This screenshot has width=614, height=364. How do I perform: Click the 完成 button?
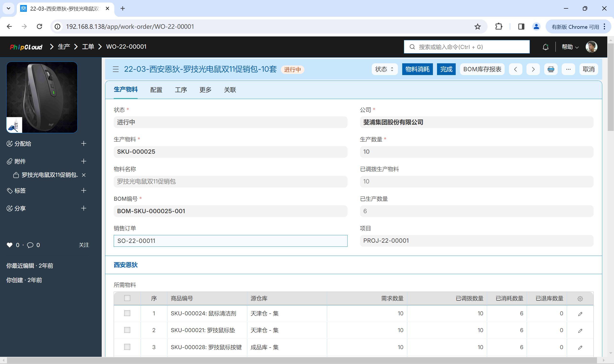tap(446, 69)
